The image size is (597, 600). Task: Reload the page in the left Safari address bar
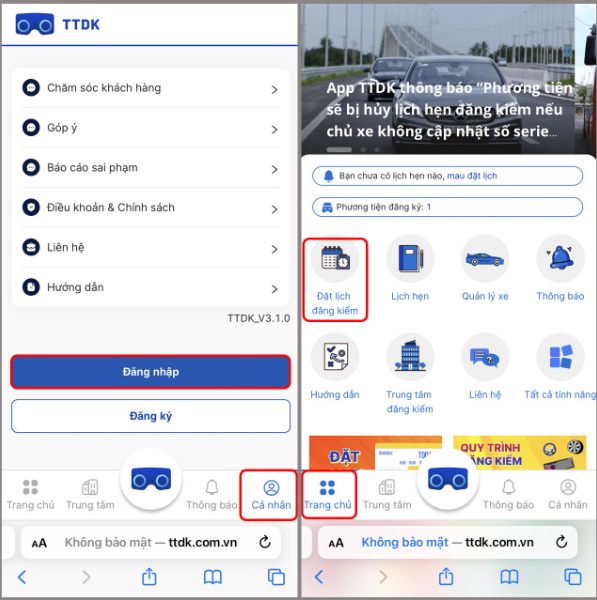[x=265, y=542]
